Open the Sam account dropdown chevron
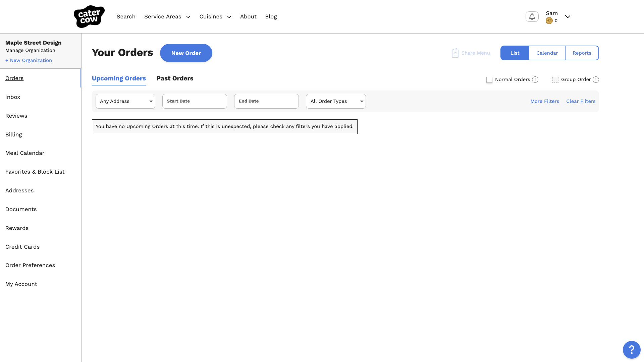The image size is (644, 362). (568, 16)
